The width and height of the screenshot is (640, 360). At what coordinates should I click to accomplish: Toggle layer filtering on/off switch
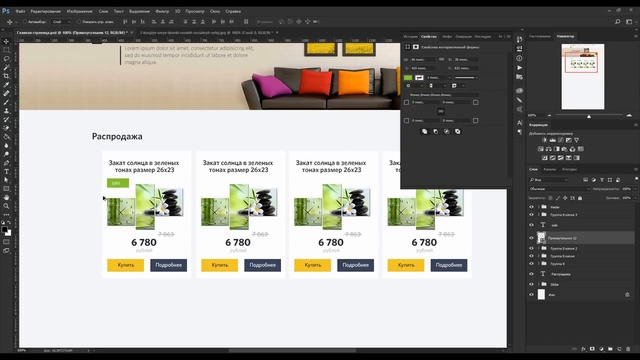click(636, 179)
